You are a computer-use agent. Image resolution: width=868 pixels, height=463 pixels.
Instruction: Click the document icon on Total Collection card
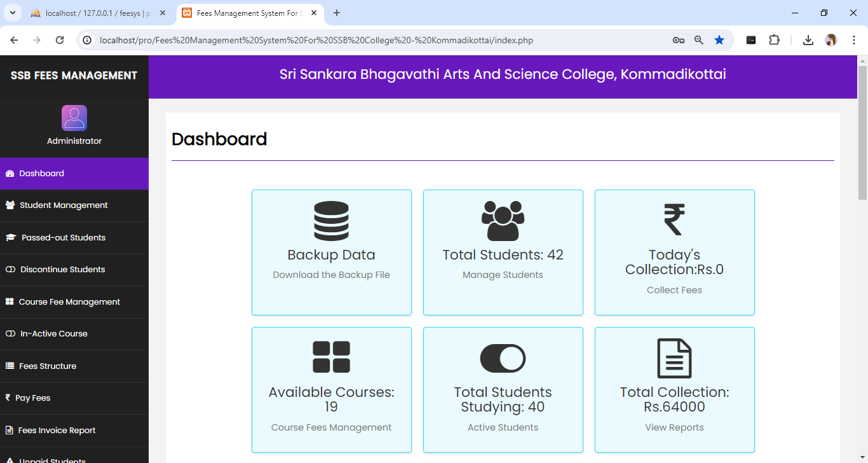[674, 358]
